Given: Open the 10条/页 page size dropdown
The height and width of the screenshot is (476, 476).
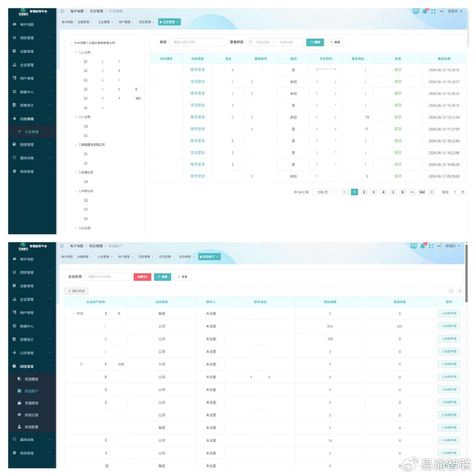Looking at the screenshot, I should point(324,192).
